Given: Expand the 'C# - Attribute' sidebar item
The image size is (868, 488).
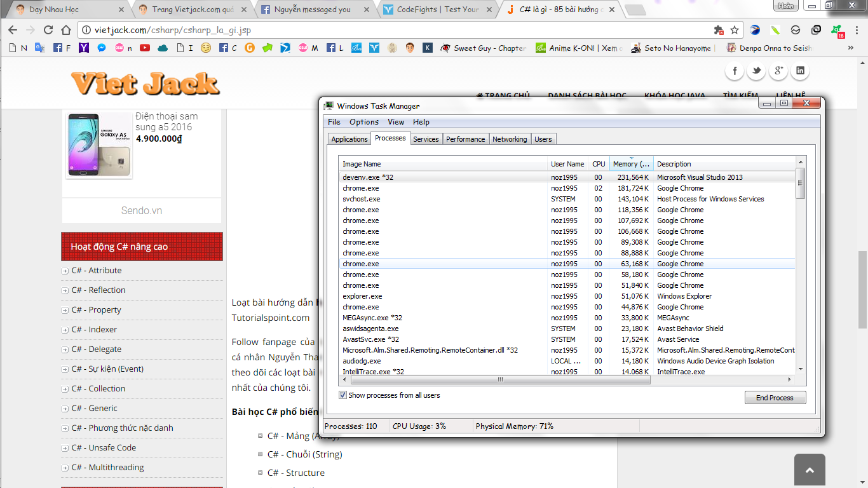Looking at the screenshot, I should (65, 271).
